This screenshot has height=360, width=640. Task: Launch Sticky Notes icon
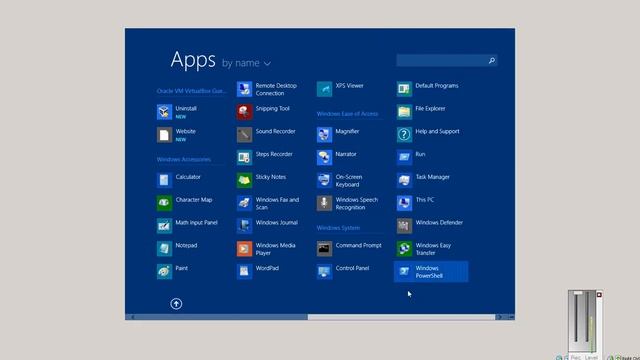pyautogui.click(x=244, y=180)
